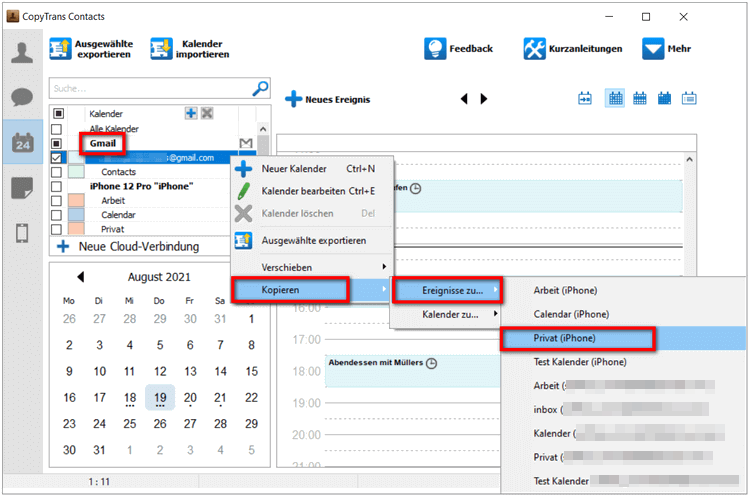Open the device phone sidebar icon
The height and width of the screenshot is (497, 750).
tap(22, 233)
